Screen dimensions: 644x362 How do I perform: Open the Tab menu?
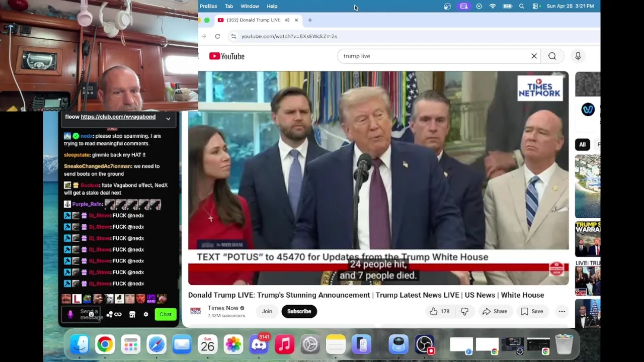coord(229,6)
